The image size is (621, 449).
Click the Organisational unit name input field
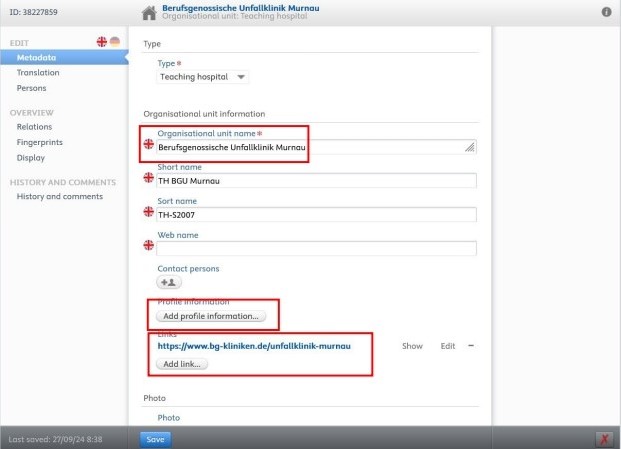point(316,147)
